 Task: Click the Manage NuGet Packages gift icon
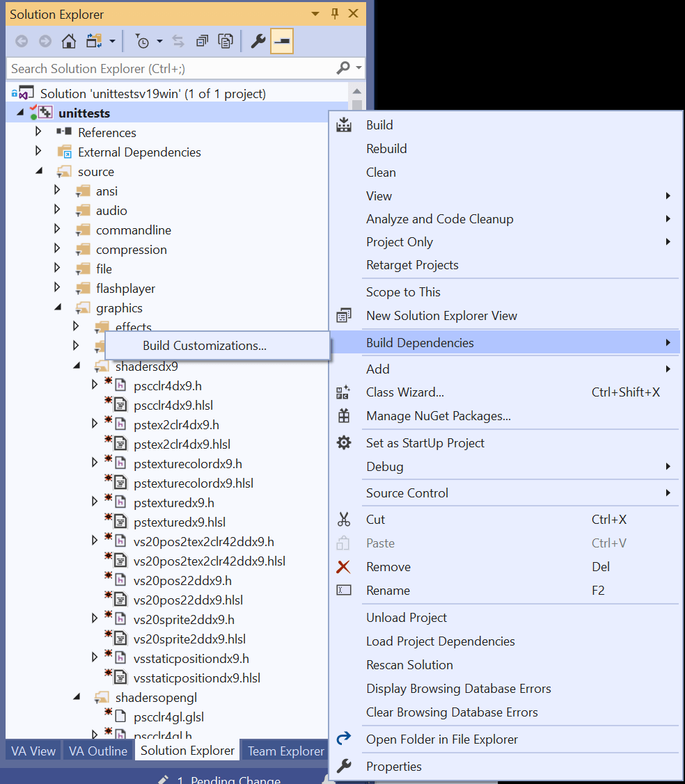click(x=344, y=415)
